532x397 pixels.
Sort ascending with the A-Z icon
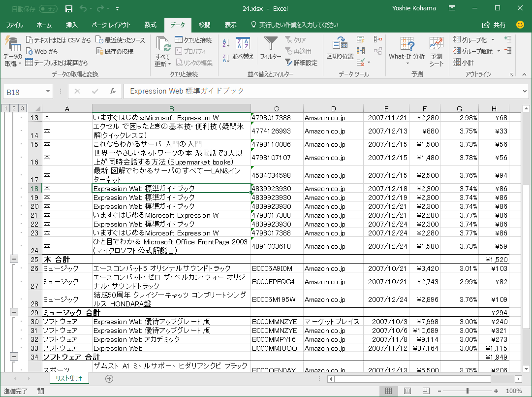pos(226,43)
